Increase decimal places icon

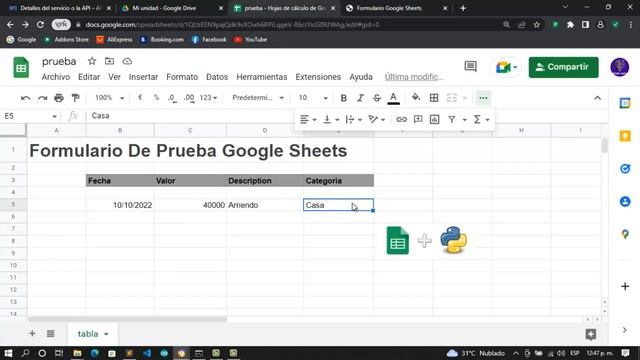[x=189, y=98]
